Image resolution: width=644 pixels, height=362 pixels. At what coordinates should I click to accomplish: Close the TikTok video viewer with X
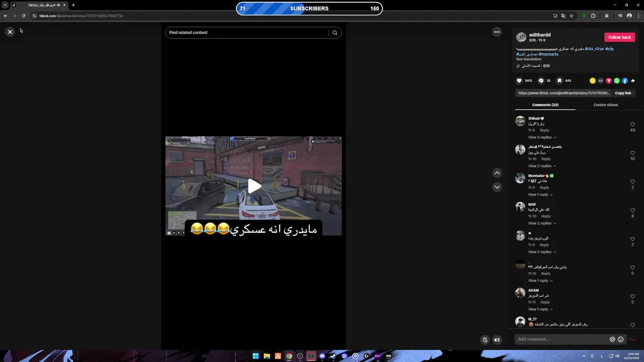[10, 32]
